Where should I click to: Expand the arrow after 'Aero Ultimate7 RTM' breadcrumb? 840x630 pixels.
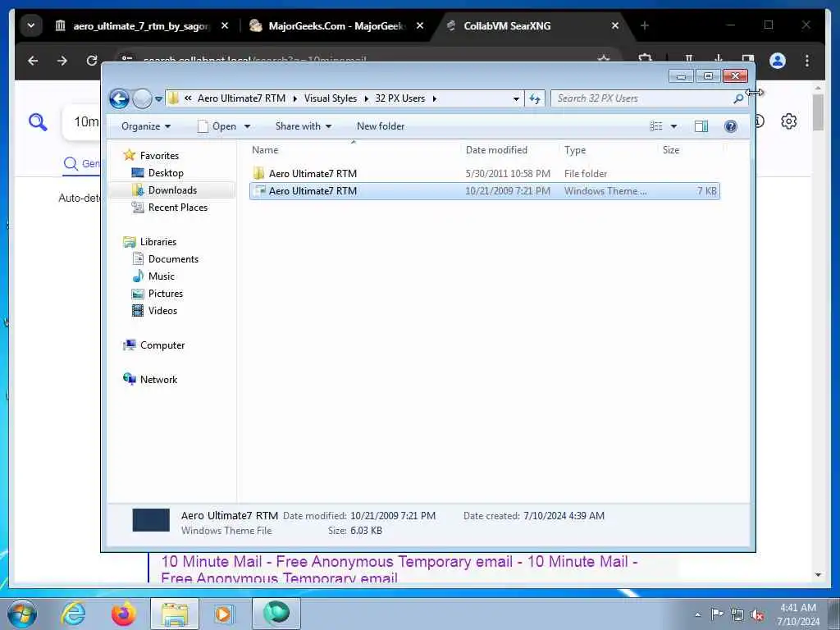coord(294,98)
